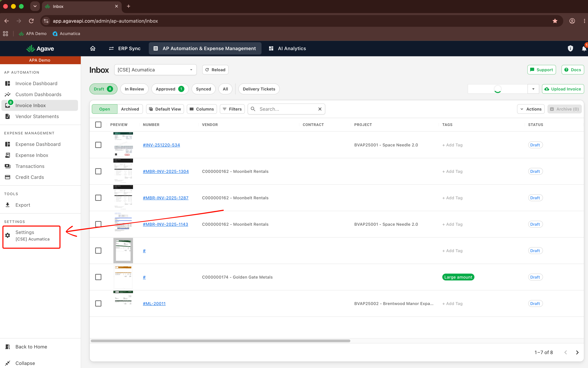This screenshot has height=368, width=588.
Task: Open the Filters panel
Action: click(232, 109)
